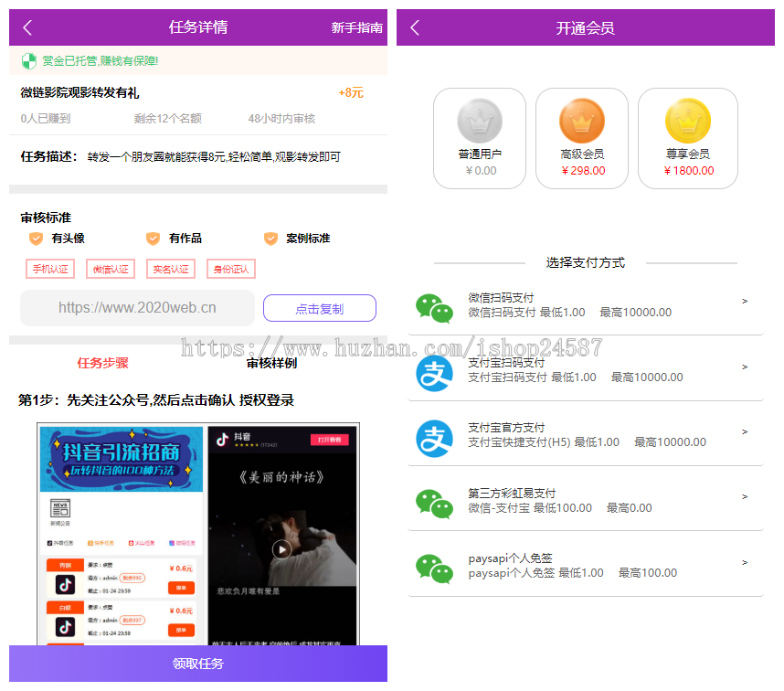Image resolution: width=784 pixels, height=691 pixels.
Task: Click the green shield icon in 赏金已托管 banner
Action: 29,61
